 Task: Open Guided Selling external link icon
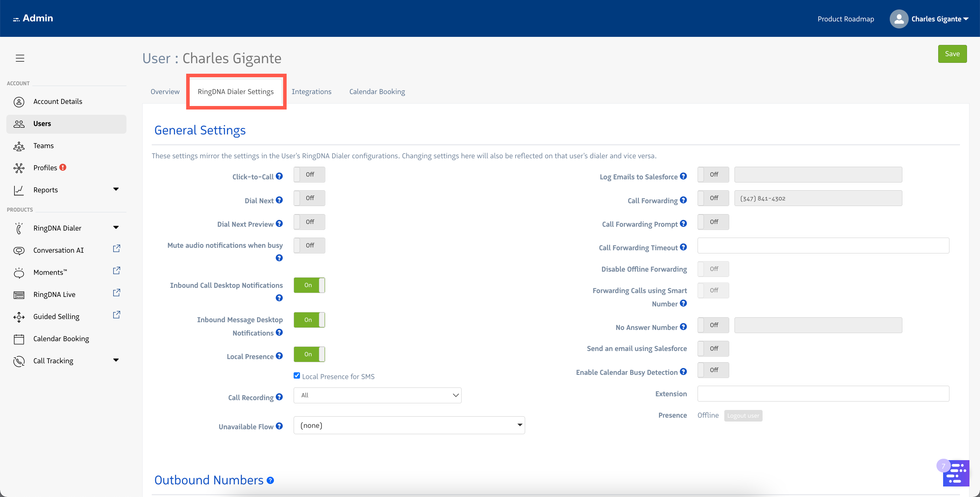click(x=116, y=315)
